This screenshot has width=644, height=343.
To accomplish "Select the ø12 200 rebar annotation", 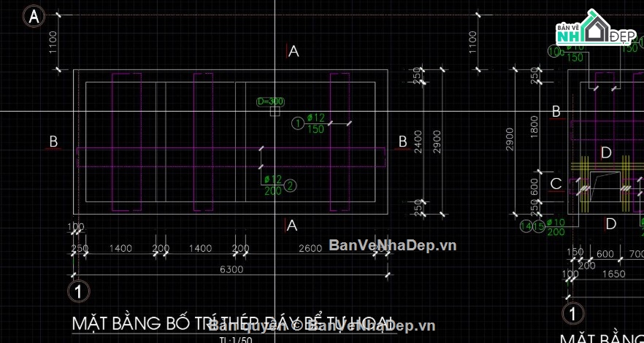I will 273,185.
